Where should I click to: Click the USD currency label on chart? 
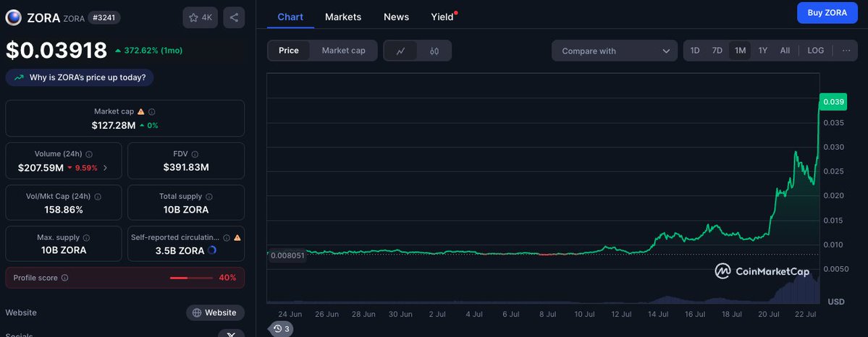pos(836,302)
